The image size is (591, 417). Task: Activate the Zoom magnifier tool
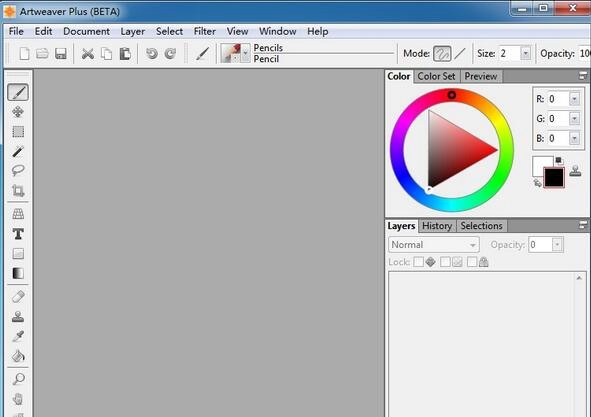18,379
